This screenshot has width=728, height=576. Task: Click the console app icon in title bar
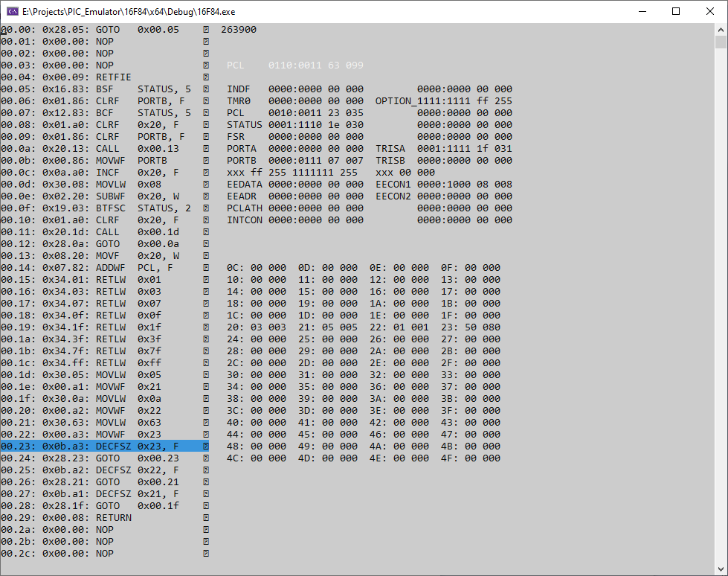[13, 11]
